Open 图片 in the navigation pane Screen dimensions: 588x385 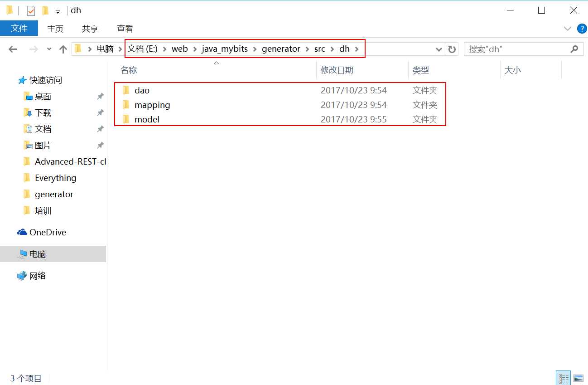(x=43, y=146)
